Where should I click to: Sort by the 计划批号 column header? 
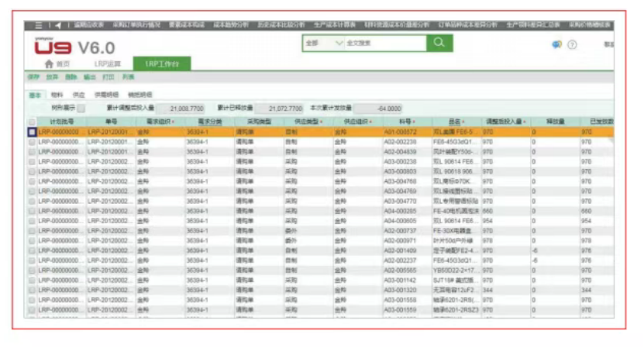[x=61, y=122]
